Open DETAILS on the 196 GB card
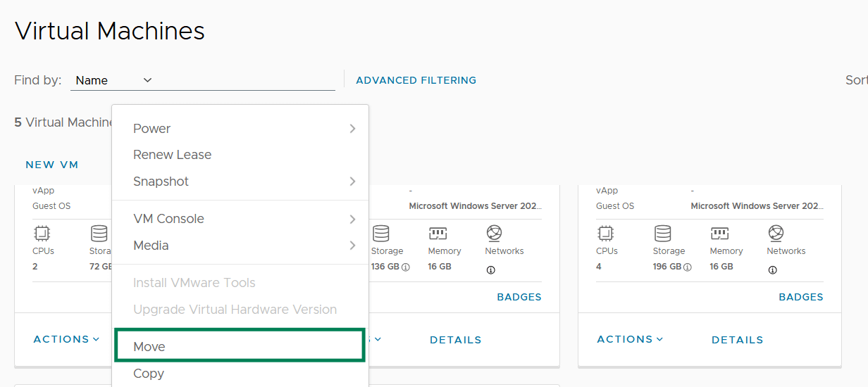This screenshot has width=868, height=387. coord(737,340)
